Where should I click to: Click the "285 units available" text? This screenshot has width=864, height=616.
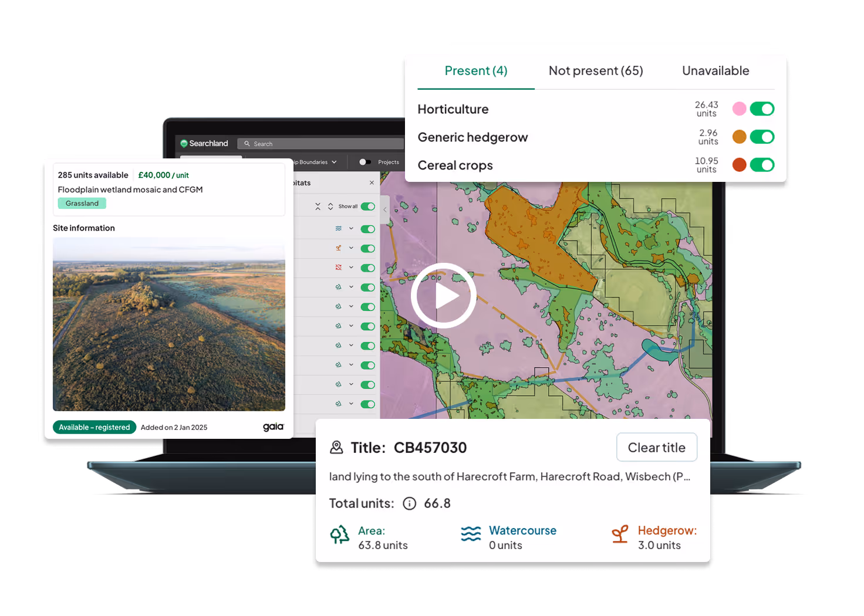pos(93,175)
